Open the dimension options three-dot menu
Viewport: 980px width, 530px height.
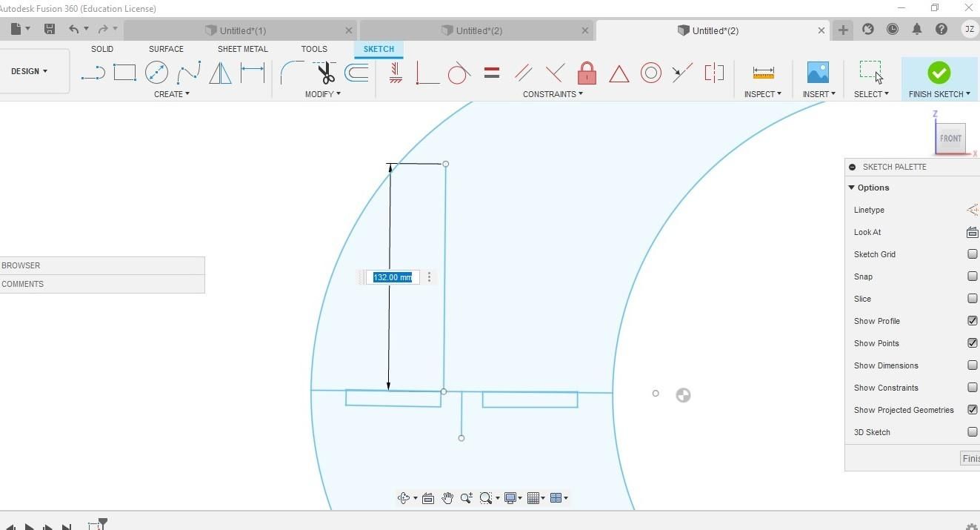[429, 277]
